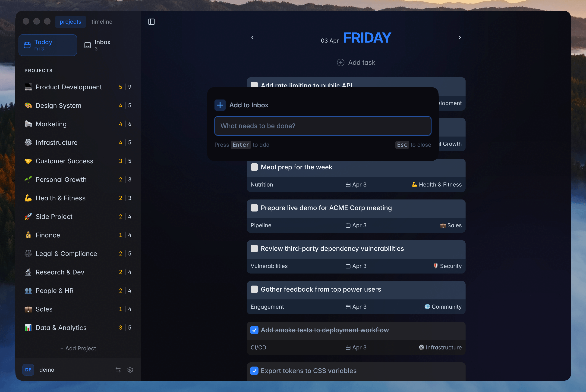This screenshot has height=392, width=586.
Task: Navigate to the next day with right chevron
Action: pyautogui.click(x=460, y=37)
